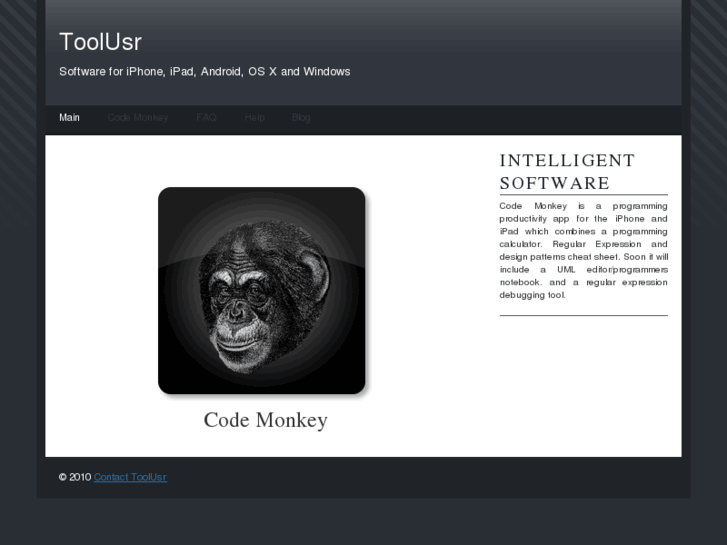Image resolution: width=727 pixels, height=545 pixels.
Task: Go to the Code Monkey nav item
Action: click(138, 118)
